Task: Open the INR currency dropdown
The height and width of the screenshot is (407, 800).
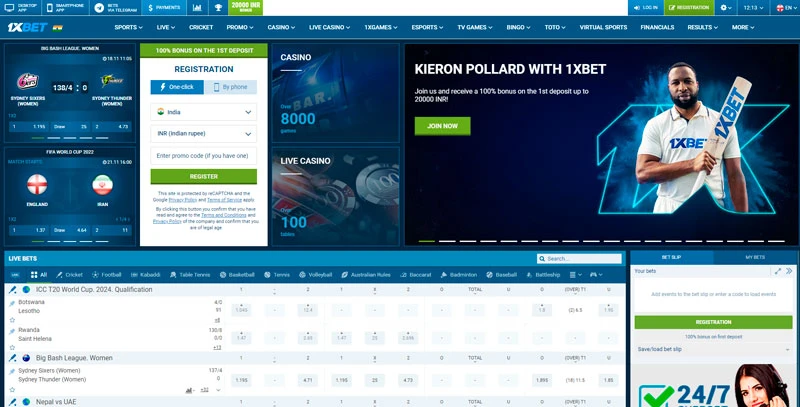Action: coord(204,134)
